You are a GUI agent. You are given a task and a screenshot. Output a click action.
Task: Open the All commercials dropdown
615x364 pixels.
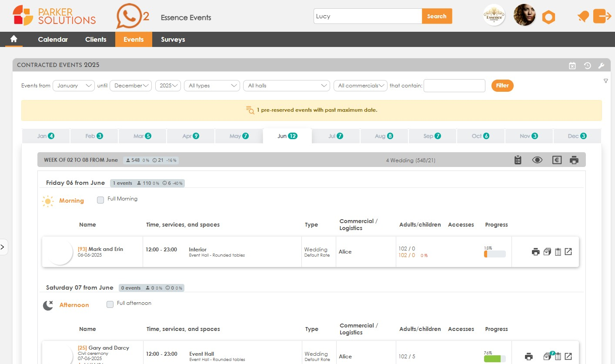click(x=360, y=86)
